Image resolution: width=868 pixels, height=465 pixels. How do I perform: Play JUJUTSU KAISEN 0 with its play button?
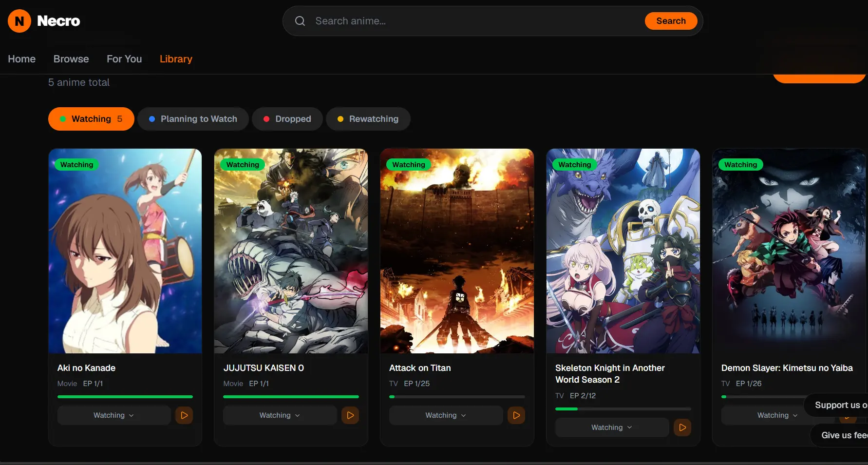tap(350, 415)
